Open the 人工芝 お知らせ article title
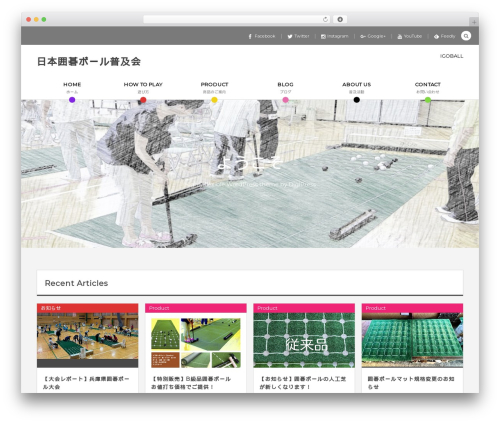Viewport: 500px width, 423px height. coord(303,383)
